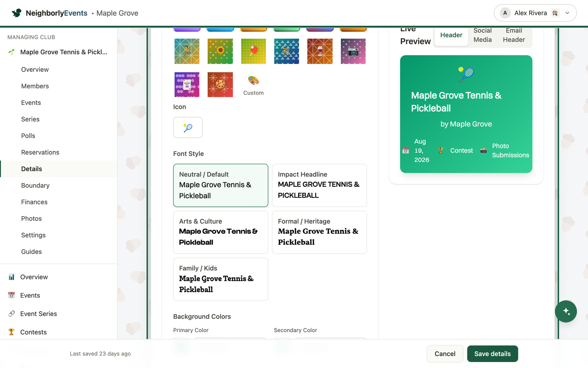The width and height of the screenshot is (588, 368).
Task: Click the NeighborlyEvents squirrel logo
Action: 17,13
